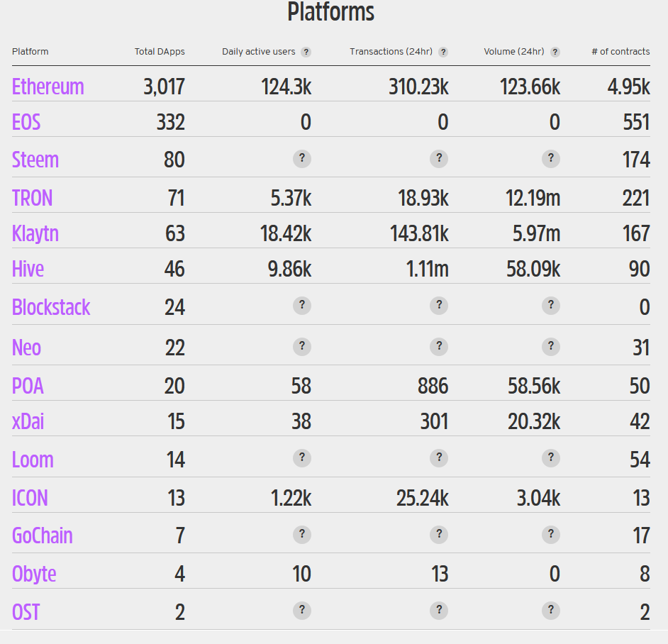
Task: Click help icon next to Transactions (24hr) header
Action: tap(443, 52)
